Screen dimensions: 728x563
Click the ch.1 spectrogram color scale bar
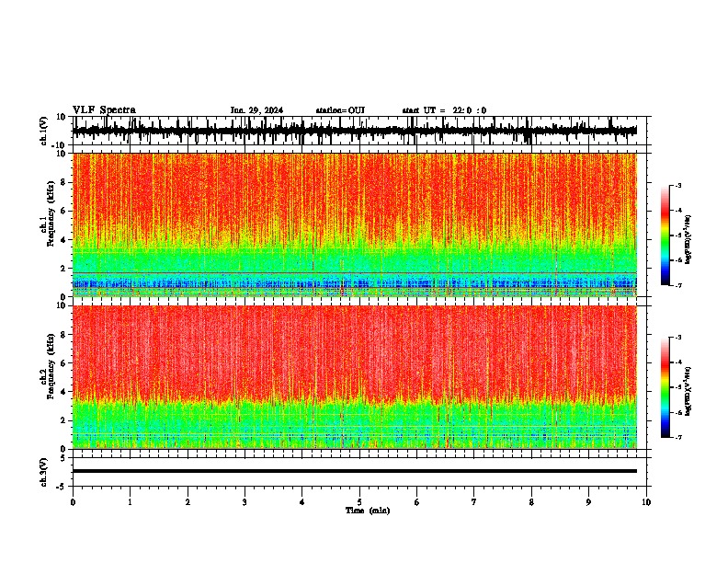665,236
